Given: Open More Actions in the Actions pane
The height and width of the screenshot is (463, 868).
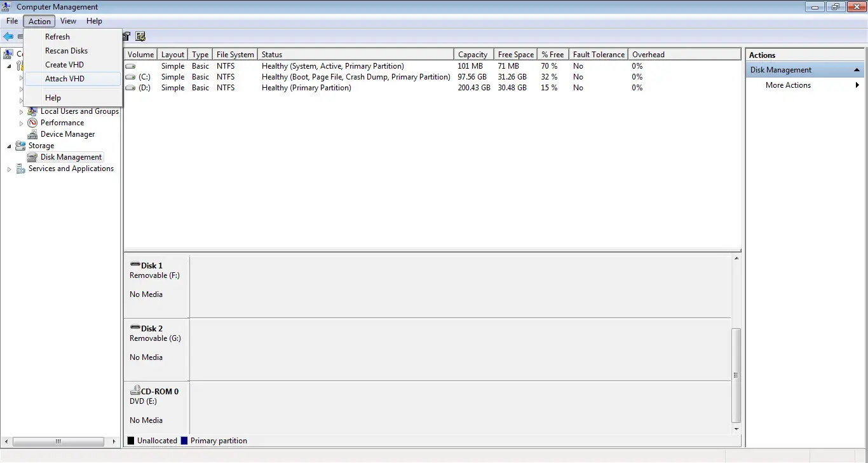Looking at the screenshot, I should point(788,85).
